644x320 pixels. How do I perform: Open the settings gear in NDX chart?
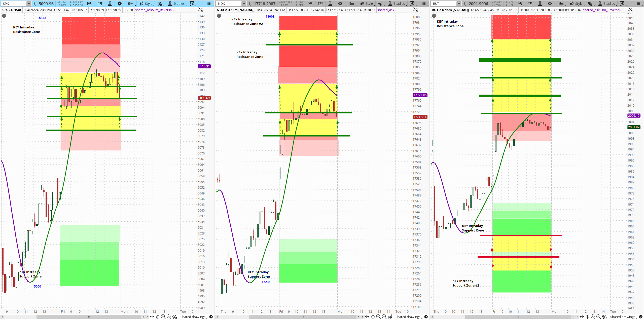(x=340, y=4)
